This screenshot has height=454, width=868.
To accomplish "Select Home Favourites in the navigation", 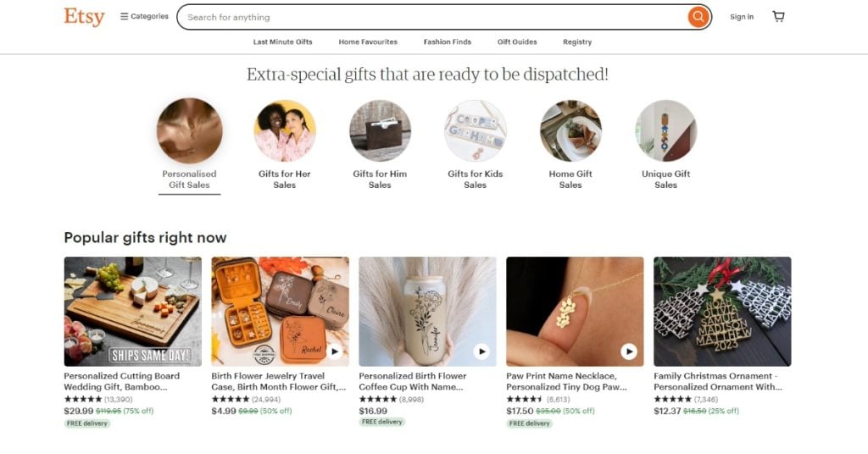I will point(368,42).
